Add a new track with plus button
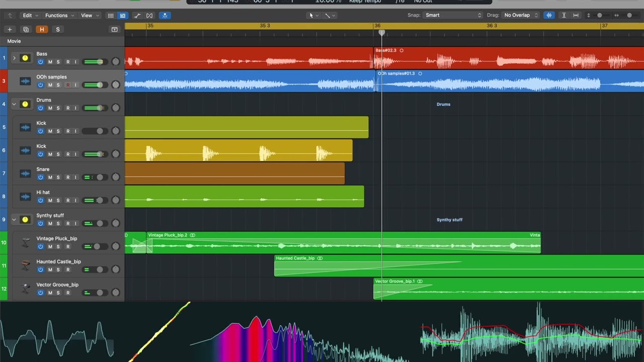This screenshot has height=362, width=644. (10, 30)
